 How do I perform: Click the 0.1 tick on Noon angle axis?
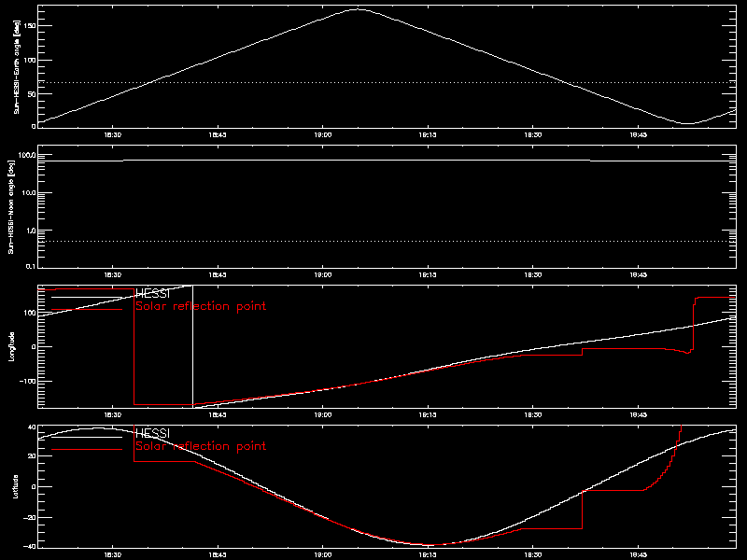pos(31,266)
